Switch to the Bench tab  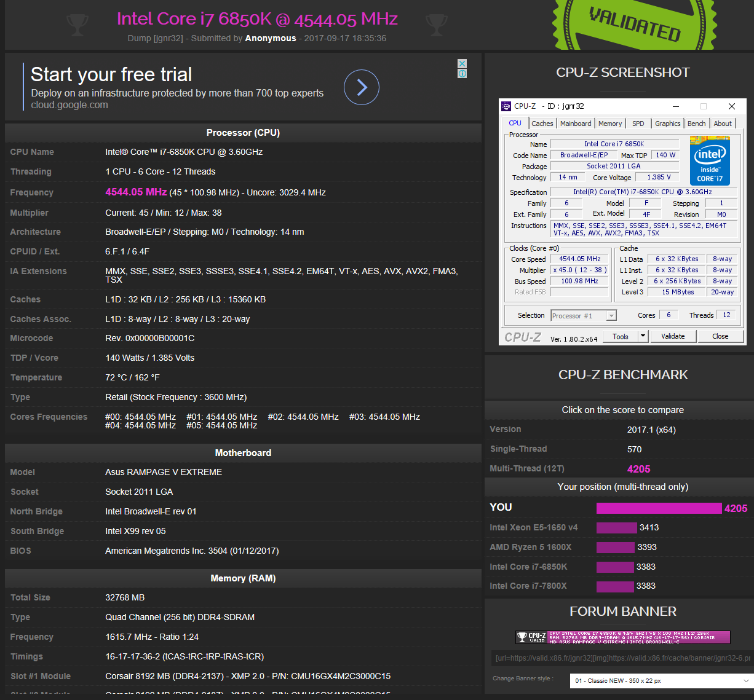pyautogui.click(x=697, y=124)
